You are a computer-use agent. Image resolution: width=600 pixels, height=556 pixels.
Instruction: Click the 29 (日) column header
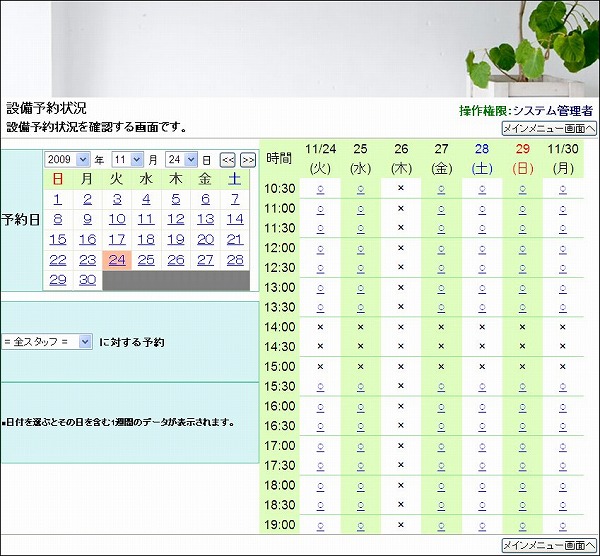click(522, 158)
